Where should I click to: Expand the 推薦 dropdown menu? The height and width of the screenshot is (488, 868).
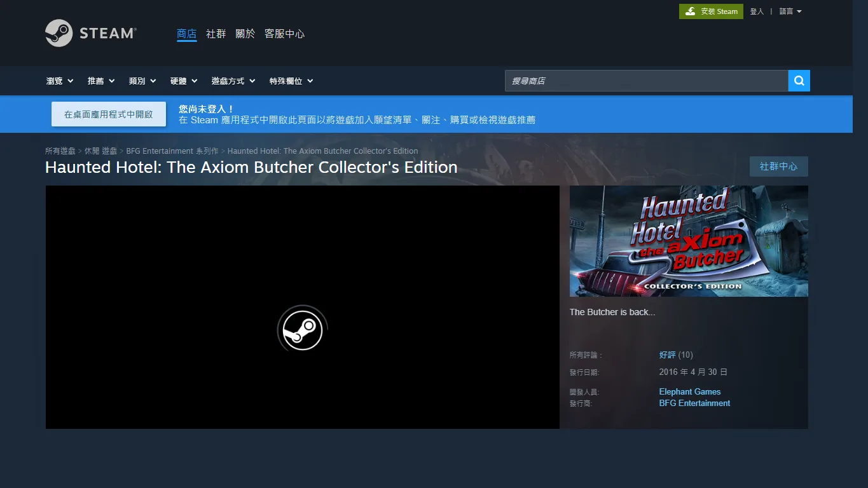(x=101, y=81)
